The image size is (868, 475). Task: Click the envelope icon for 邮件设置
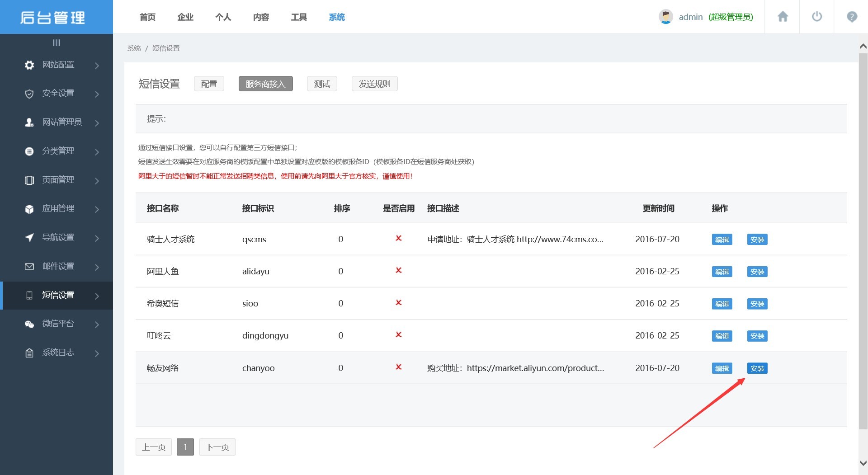pos(29,267)
